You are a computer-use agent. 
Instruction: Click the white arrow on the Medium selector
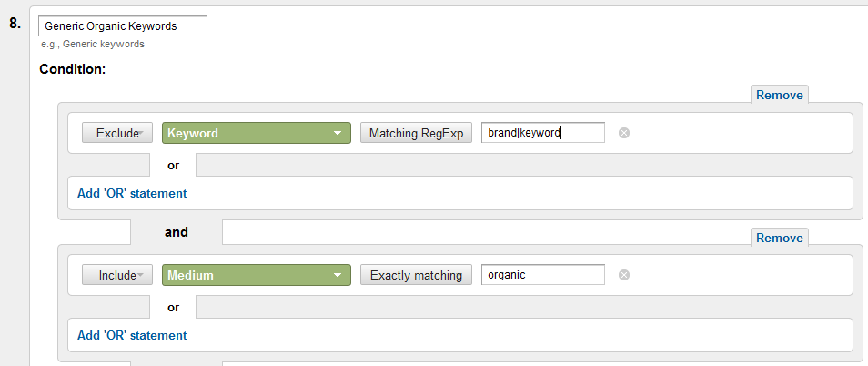pyautogui.click(x=338, y=276)
